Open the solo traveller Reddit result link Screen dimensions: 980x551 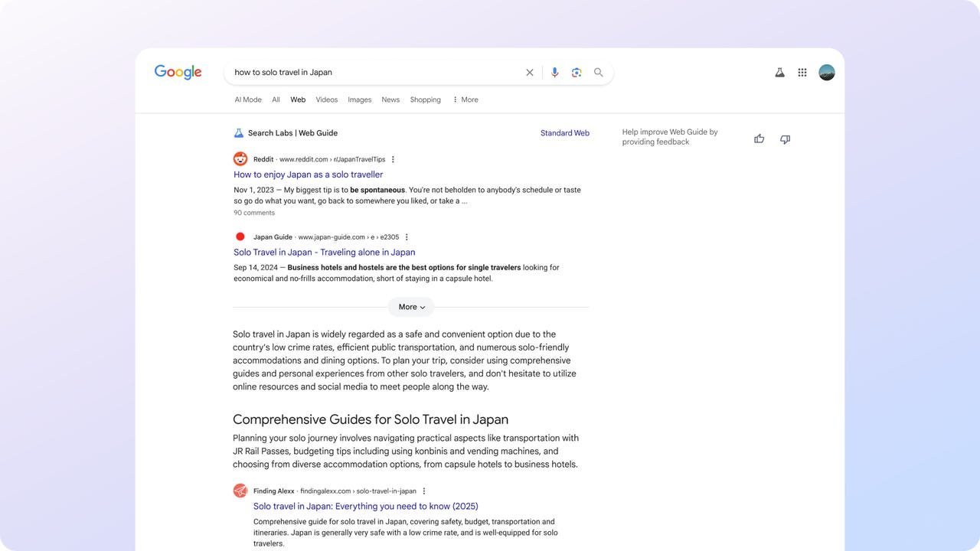click(308, 173)
